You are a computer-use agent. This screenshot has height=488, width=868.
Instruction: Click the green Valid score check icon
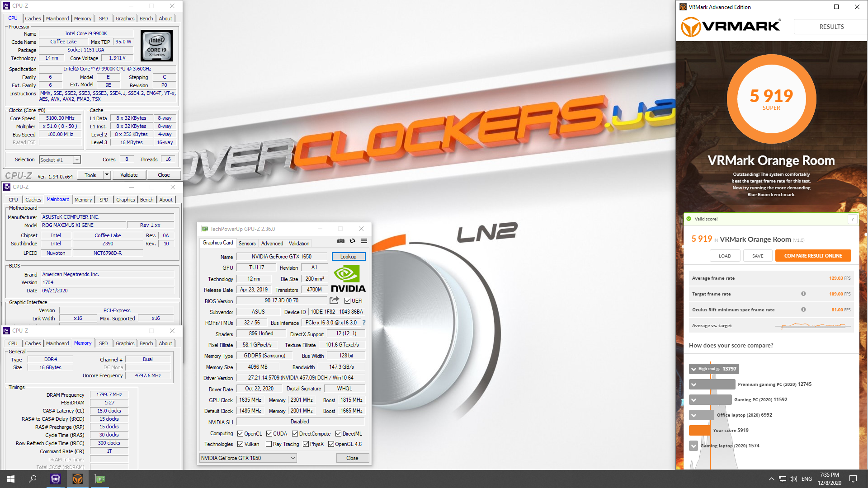[689, 219]
